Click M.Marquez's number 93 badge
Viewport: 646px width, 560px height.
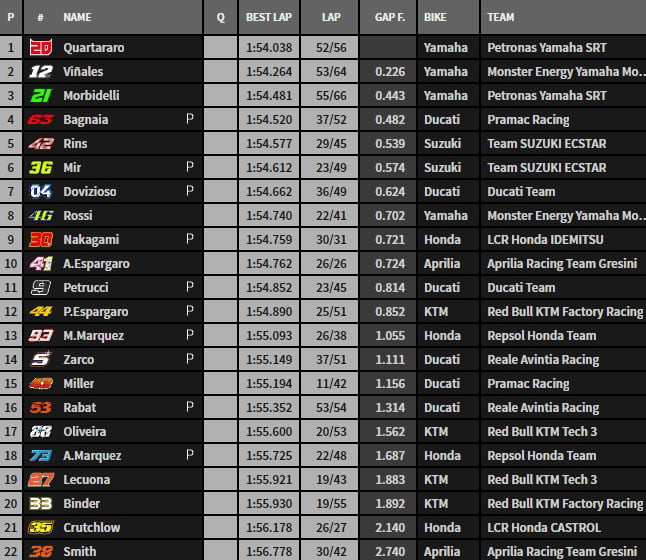click(41, 336)
